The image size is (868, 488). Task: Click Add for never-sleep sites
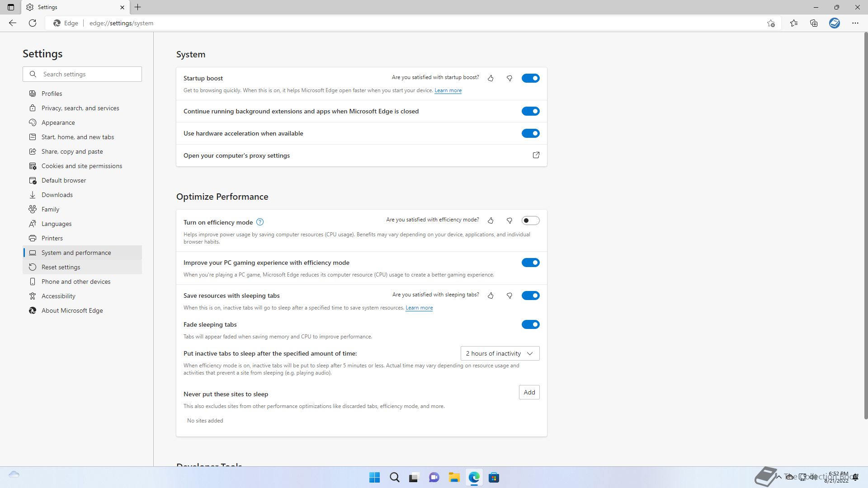(529, 392)
